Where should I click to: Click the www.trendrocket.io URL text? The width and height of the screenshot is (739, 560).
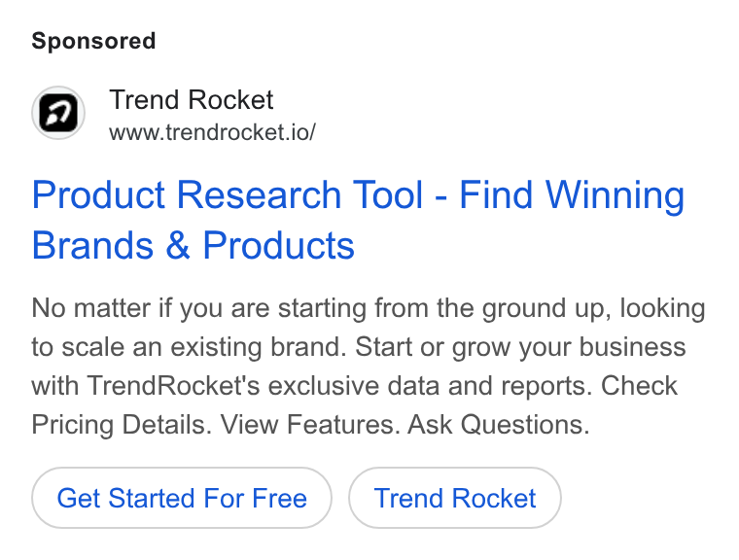pyautogui.click(x=212, y=132)
